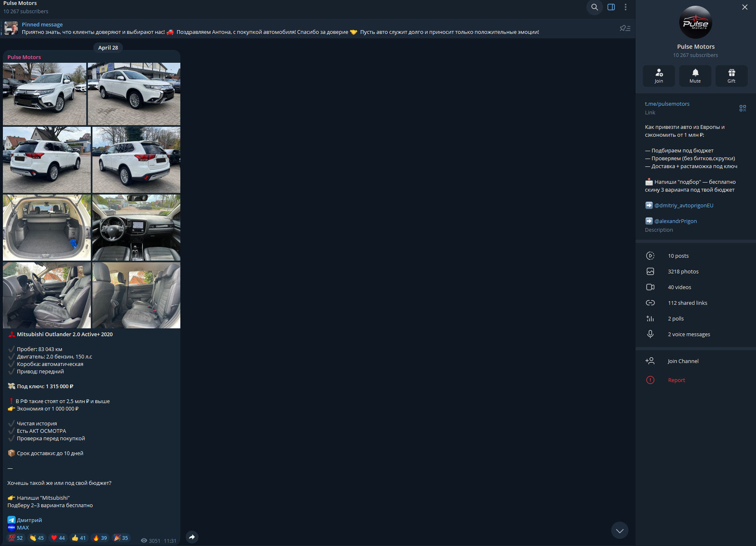756x546 pixels.
Task: Click the "10 267 subscribers" text in info panel
Action: tap(696, 55)
